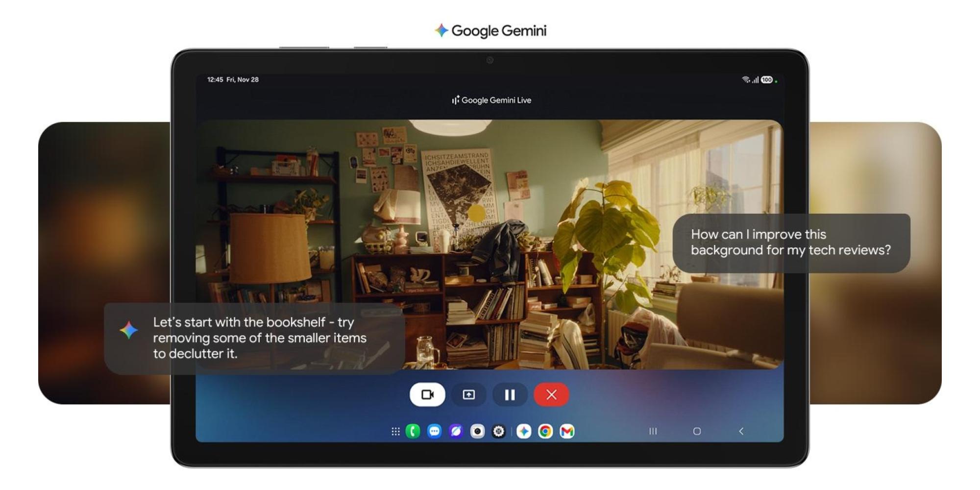Image resolution: width=980 pixels, height=490 pixels.
Task: Open the app drawer grid
Action: [395, 431]
